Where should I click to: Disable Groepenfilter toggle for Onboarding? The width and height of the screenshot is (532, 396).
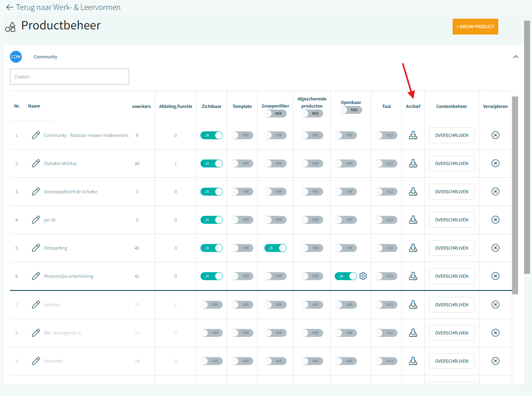tap(275, 248)
